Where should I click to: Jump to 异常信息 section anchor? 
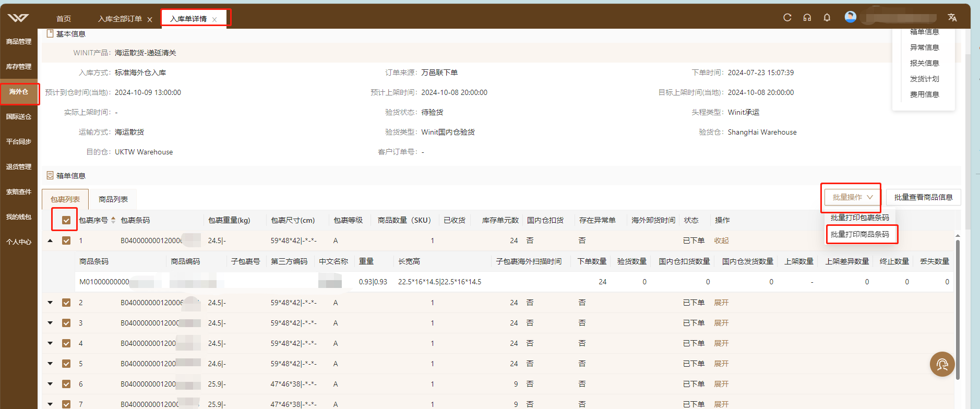coord(924,47)
